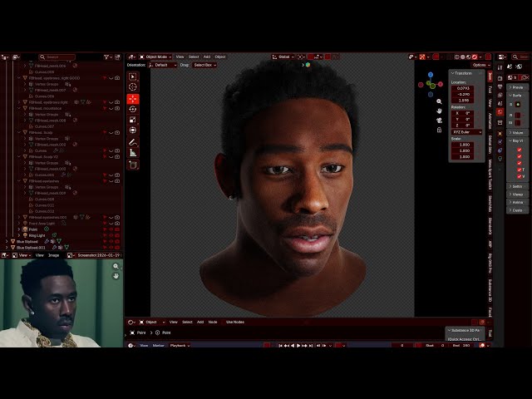This screenshot has width=532, height=399.
Task: Open the outliner filter funnel icon
Action: (107, 57)
